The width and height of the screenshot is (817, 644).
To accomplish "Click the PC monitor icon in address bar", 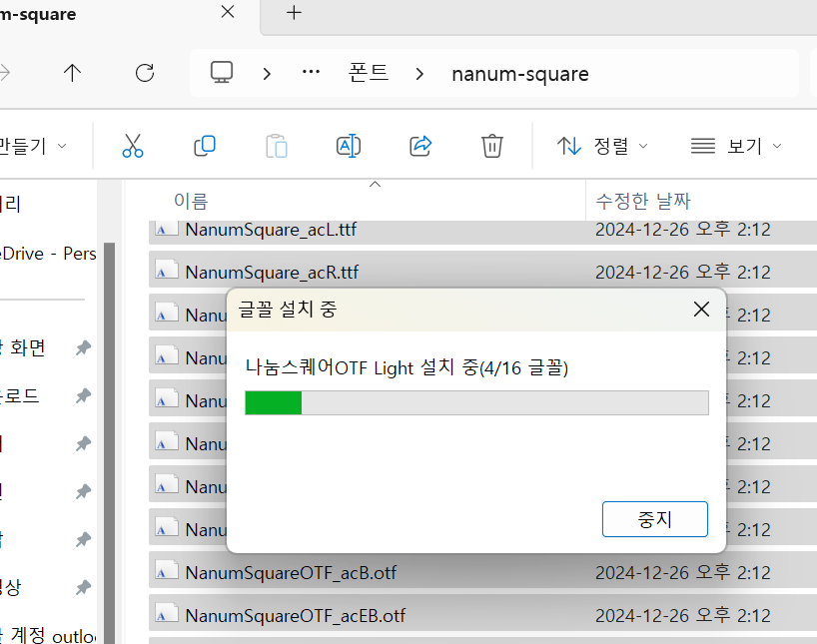I will 222,73.
